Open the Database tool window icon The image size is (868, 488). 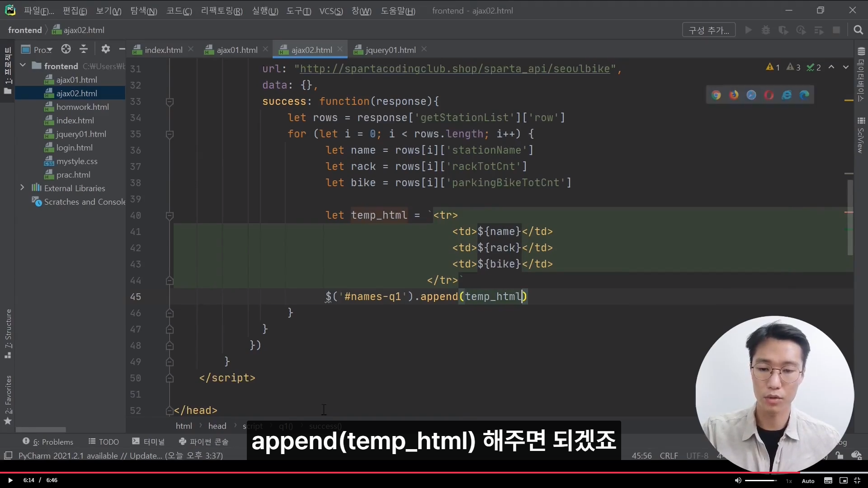(x=861, y=75)
